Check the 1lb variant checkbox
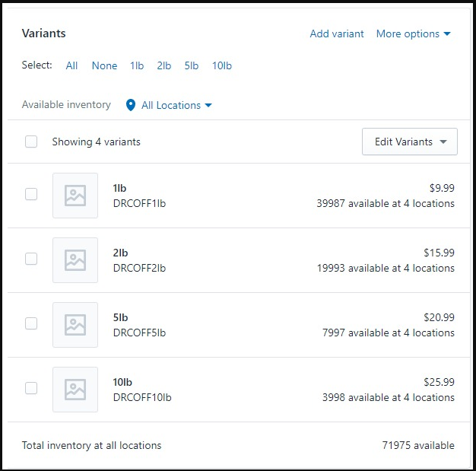 (x=31, y=194)
